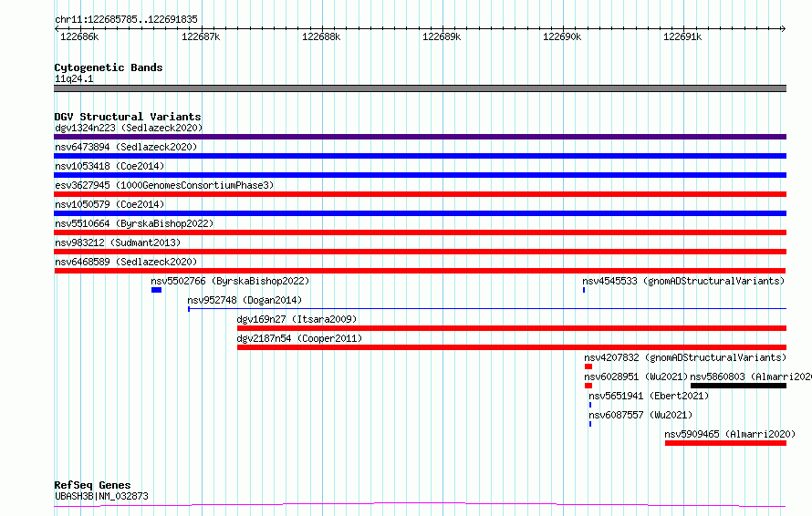Click the tiny blue nsv4545533 marker
The height and width of the screenshot is (516, 812).
[x=584, y=290]
